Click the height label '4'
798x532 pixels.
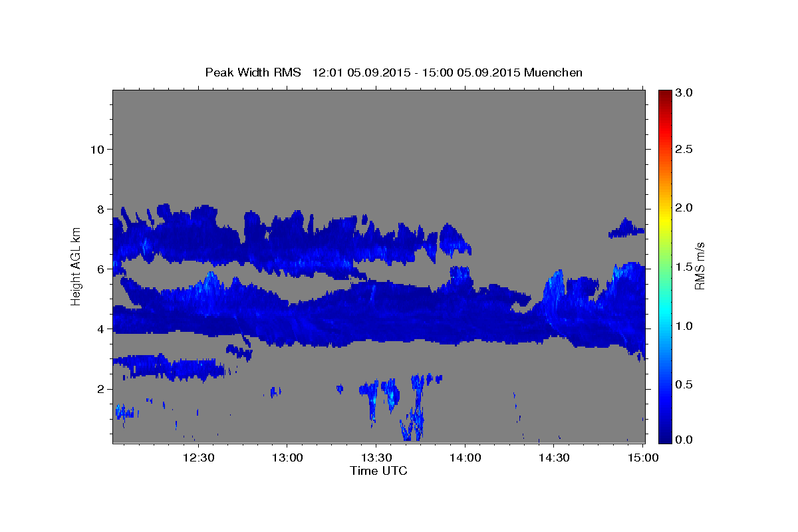point(99,329)
